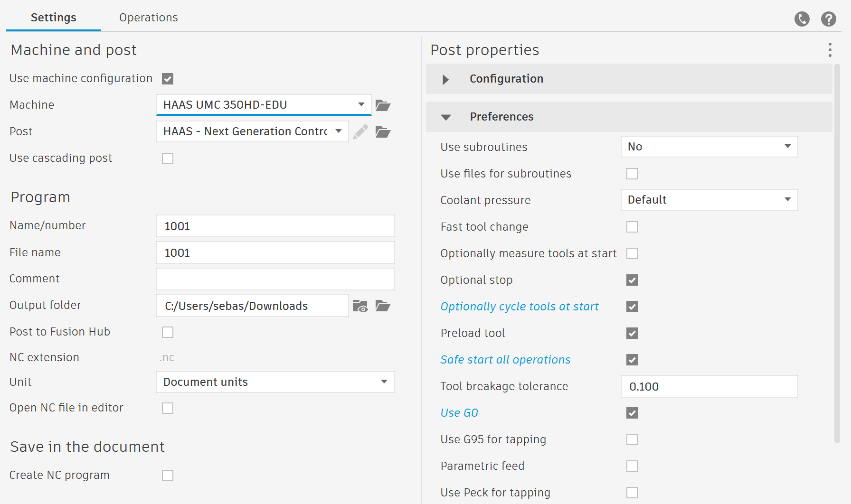Click the Safe start all operations label
This screenshot has height=504, width=851.
(x=505, y=360)
